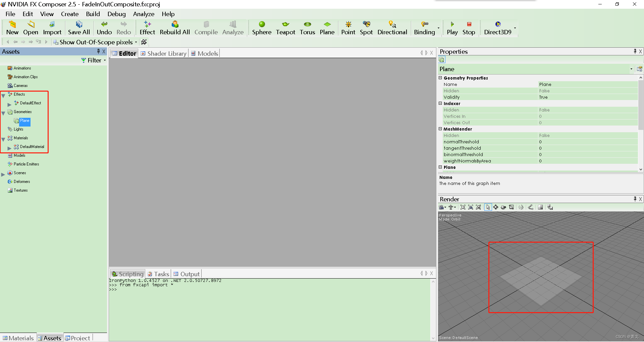
Task: Open the Direct3D9 rendering mode tool
Action: [x=497, y=28]
